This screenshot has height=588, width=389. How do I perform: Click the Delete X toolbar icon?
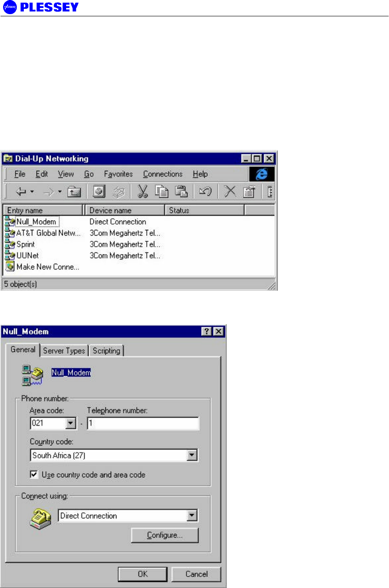(230, 191)
